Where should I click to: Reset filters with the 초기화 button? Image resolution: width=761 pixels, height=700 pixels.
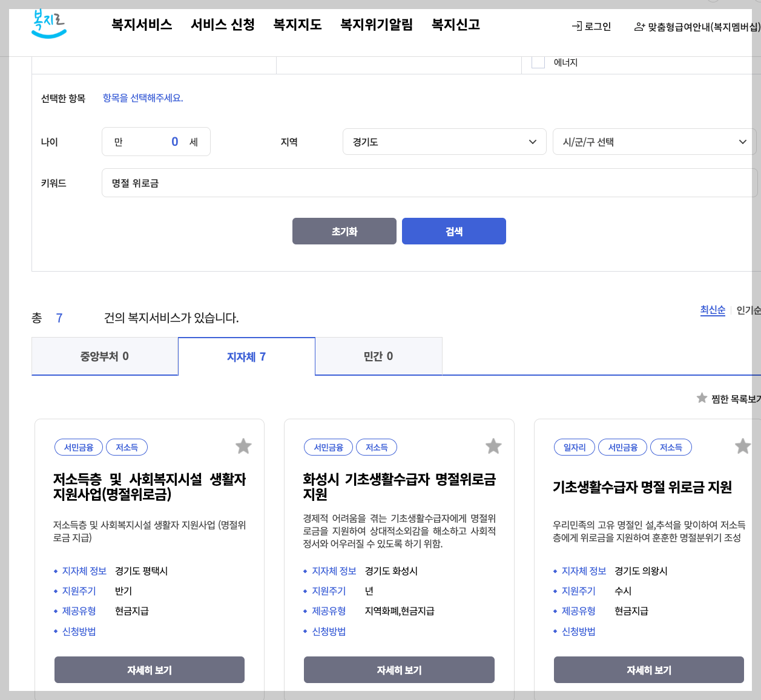pos(344,231)
